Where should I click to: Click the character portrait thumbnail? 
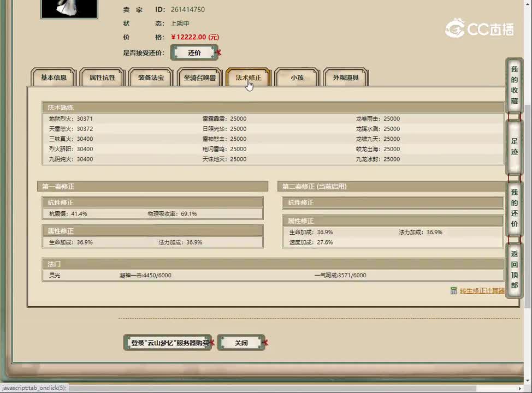pyautogui.click(x=69, y=9)
